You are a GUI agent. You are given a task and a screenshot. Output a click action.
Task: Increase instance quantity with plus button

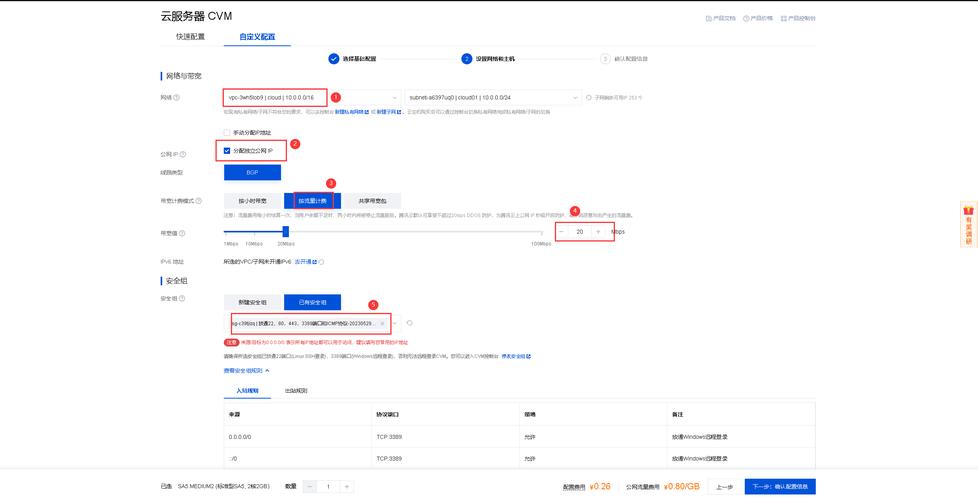coord(347,487)
